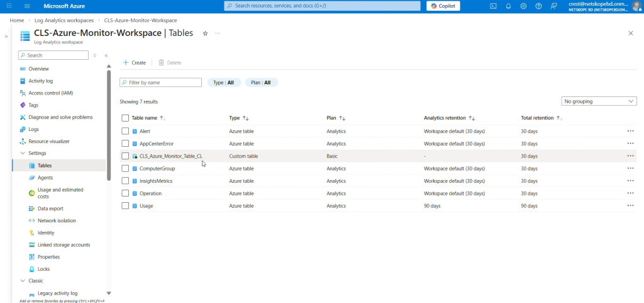This screenshot has height=303, width=644.
Task: Open Resource visualizer
Action: 49,142
